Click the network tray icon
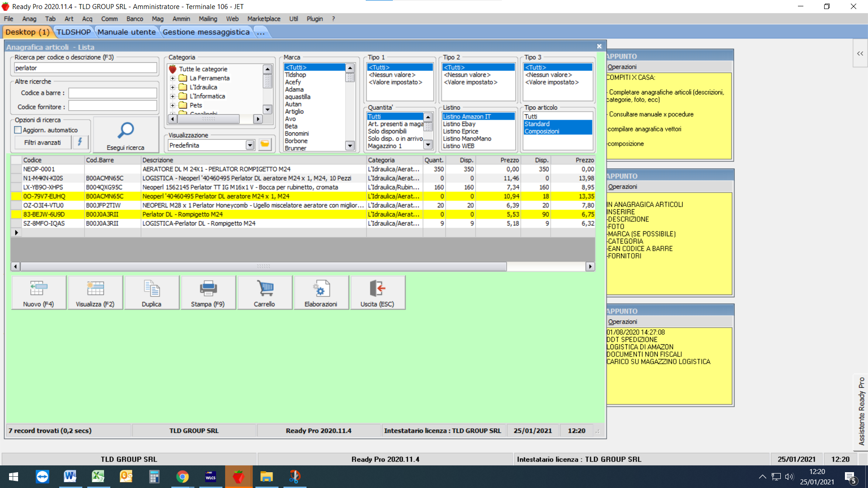This screenshot has width=868, height=488. coord(776,476)
